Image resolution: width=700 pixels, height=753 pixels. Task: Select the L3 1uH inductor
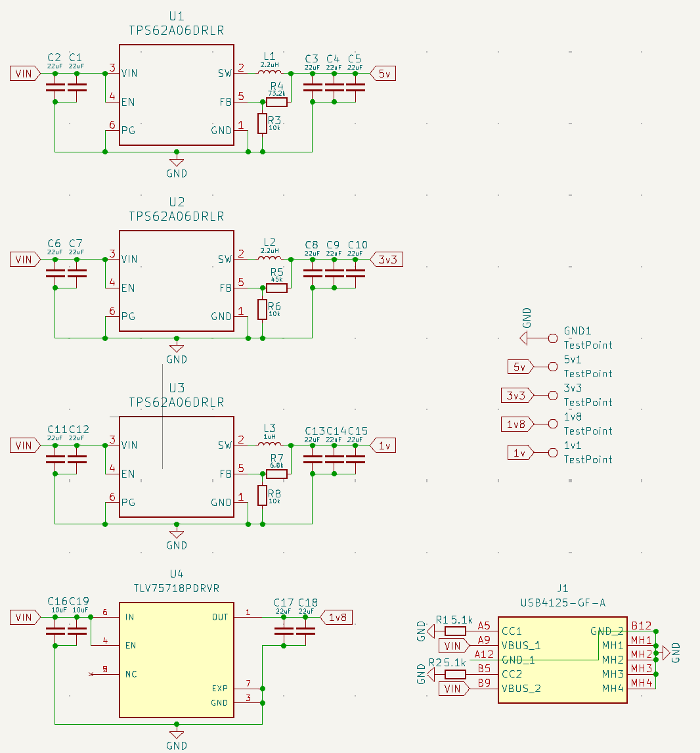270,444
